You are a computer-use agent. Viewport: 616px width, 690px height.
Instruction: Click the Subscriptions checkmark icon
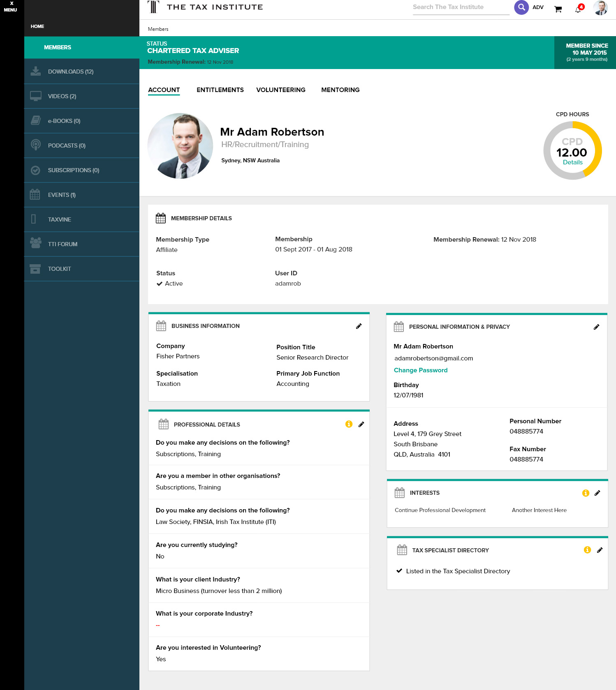click(x=36, y=170)
